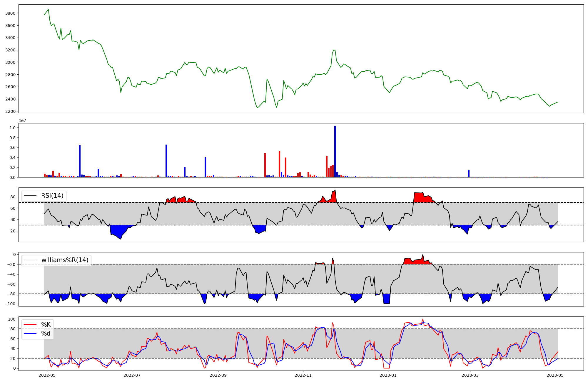Click the blue %d legend line swatch
The width and height of the screenshot is (588, 382).
tap(30, 334)
